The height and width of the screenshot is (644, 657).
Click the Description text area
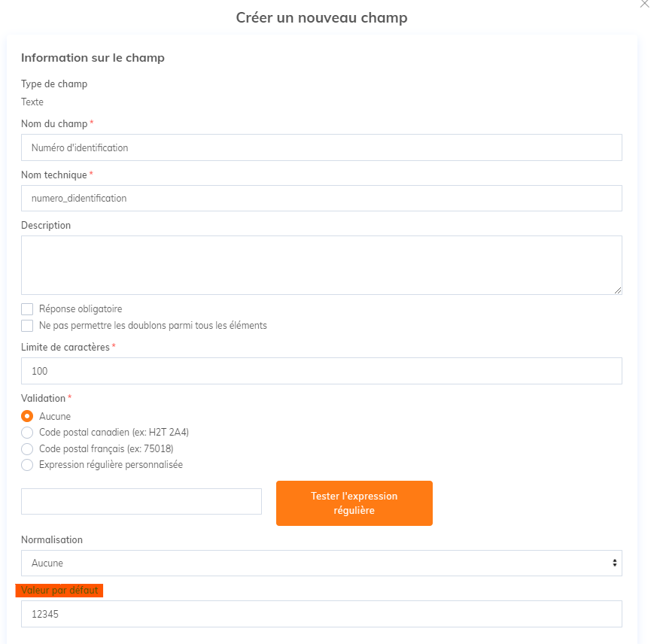[x=321, y=263]
